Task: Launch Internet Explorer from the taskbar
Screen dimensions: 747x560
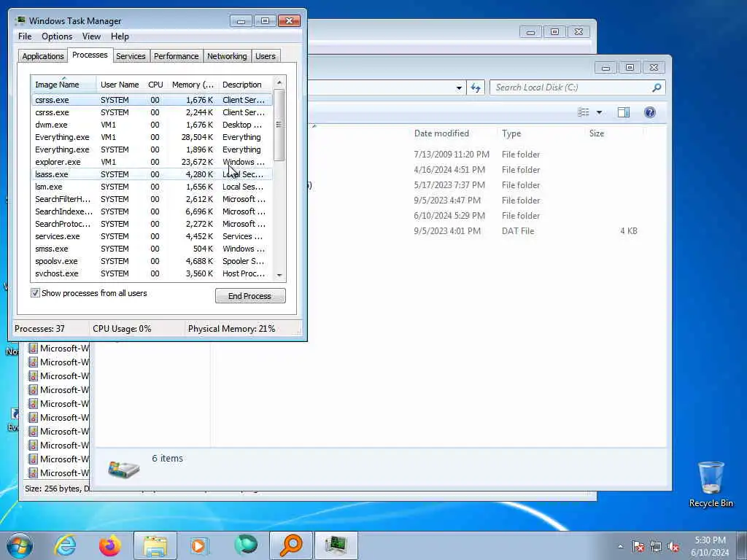Action: tap(65, 545)
